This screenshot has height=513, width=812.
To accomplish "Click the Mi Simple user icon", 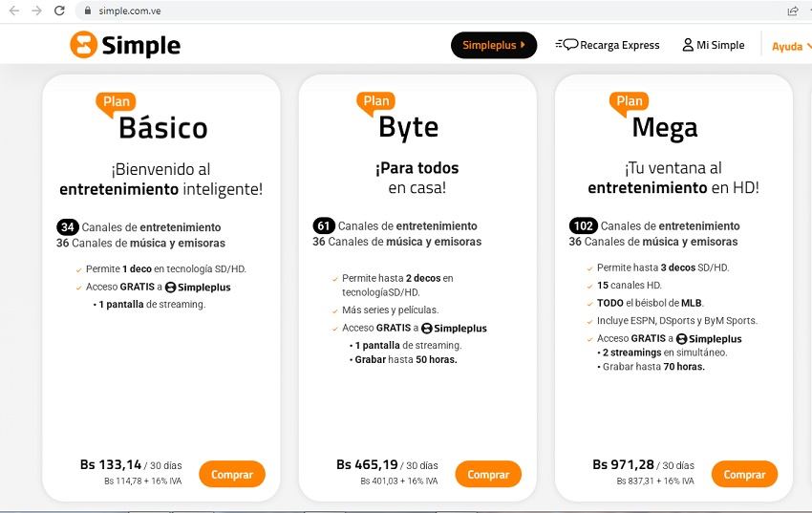I will tap(688, 45).
